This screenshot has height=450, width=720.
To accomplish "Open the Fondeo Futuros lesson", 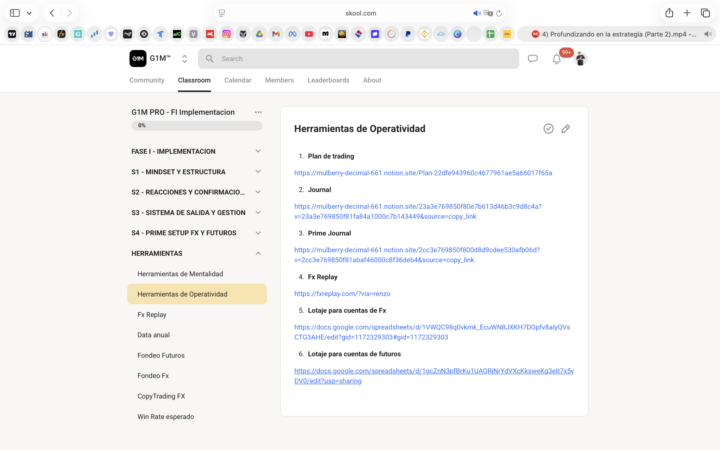I will (x=197, y=355).
